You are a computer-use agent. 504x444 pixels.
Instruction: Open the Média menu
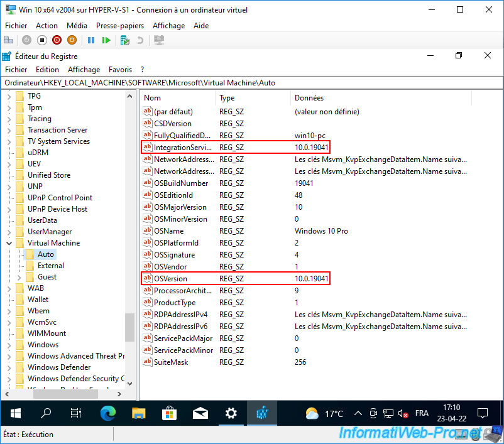[77, 26]
